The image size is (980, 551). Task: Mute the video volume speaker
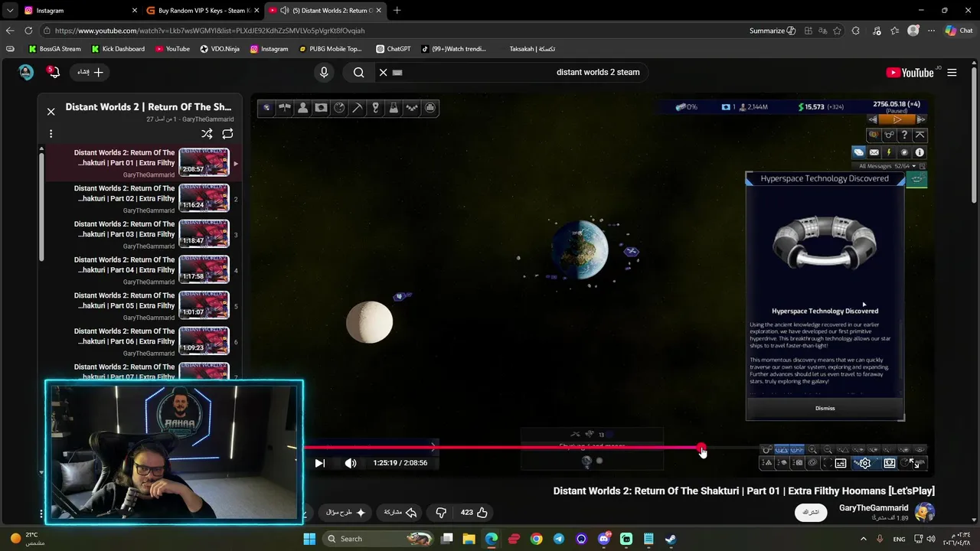(x=351, y=463)
